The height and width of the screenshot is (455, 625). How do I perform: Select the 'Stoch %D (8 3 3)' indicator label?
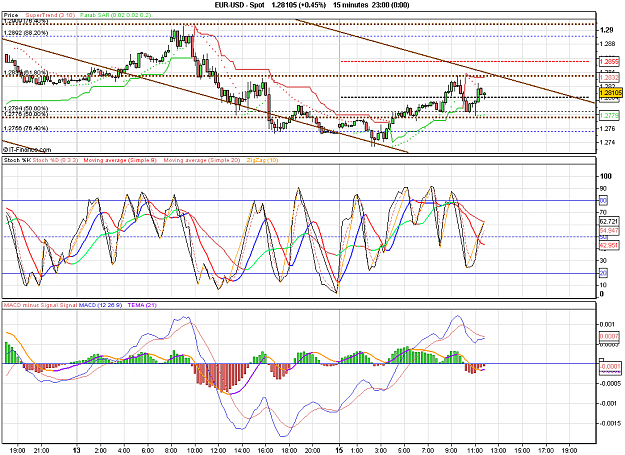tap(54, 160)
